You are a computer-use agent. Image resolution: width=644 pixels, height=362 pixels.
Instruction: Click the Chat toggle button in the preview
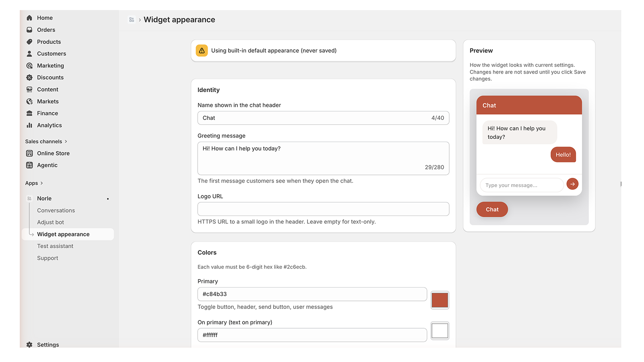coord(492,210)
